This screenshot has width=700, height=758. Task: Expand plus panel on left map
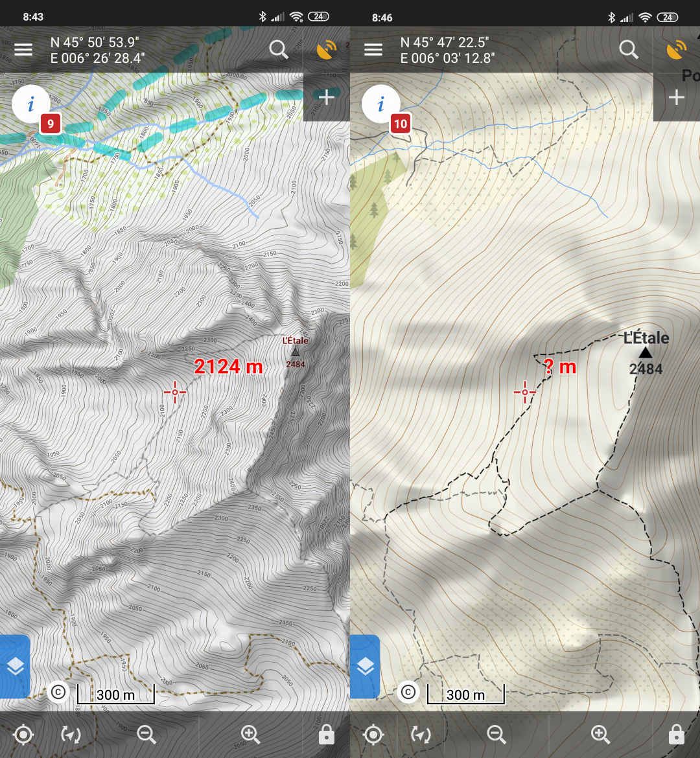[x=327, y=97]
